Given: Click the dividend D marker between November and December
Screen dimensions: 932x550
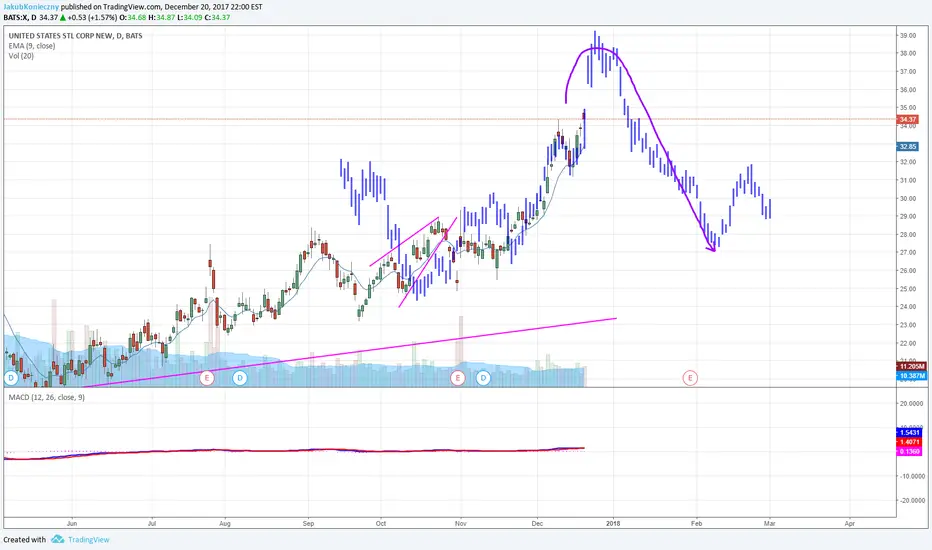Looking at the screenshot, I should [x=483, y=378].
